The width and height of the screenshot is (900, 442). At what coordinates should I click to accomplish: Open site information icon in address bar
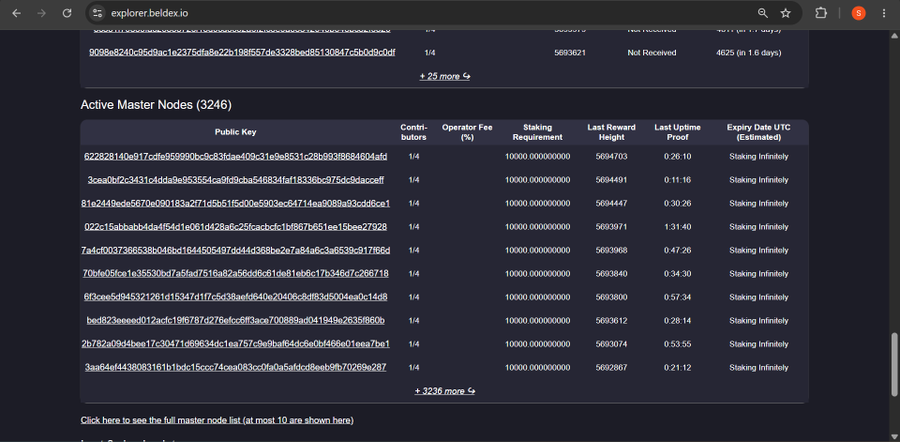pyautogui.click(x=98, y=13)
